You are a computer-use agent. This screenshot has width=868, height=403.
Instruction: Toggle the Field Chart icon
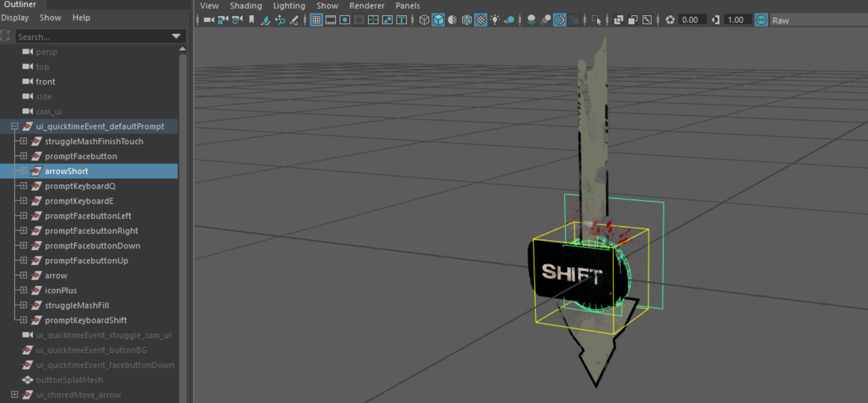[373, 20]
